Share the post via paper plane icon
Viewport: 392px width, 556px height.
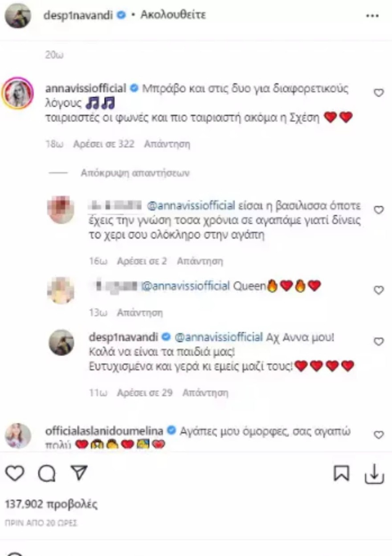pos(79,474)
